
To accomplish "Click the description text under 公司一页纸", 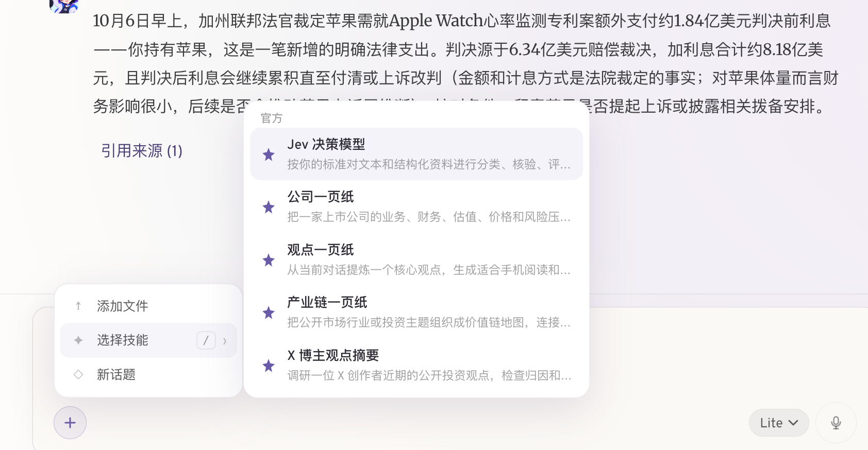I will (x=429, y=217).
